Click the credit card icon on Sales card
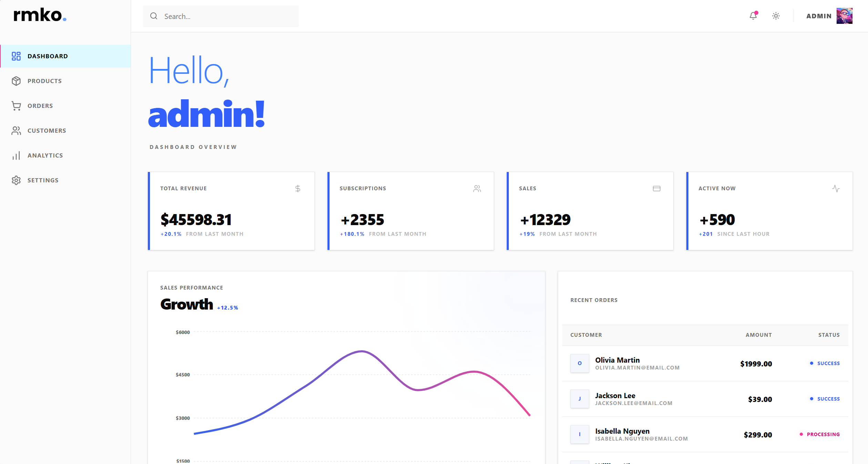The image size is (868, 464). (x=657, y=188)
